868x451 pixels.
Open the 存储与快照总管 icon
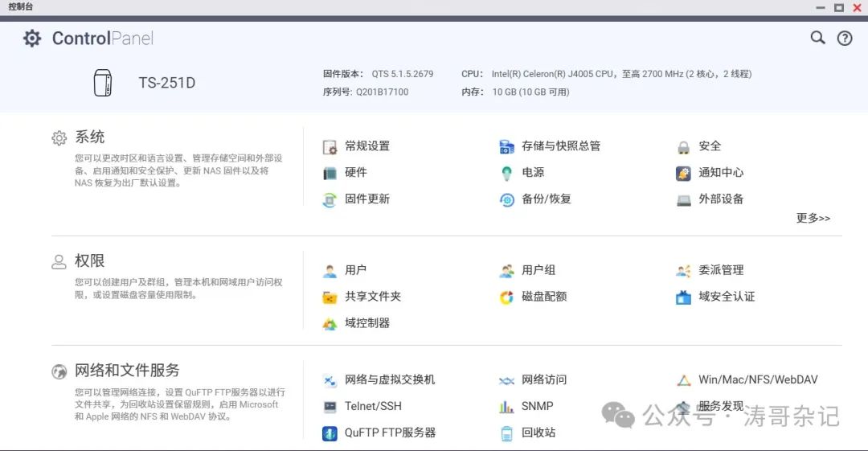pos(506,147)
